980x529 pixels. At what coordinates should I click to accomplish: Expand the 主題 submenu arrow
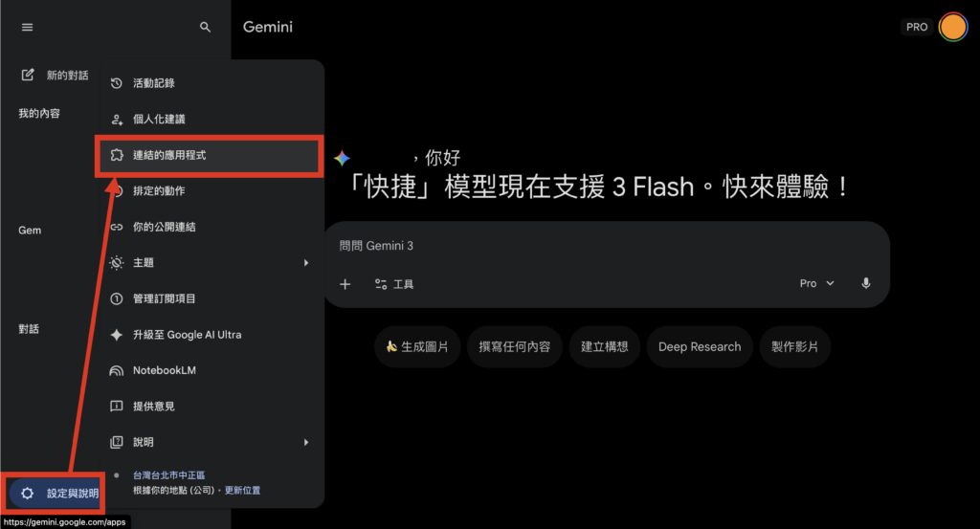click(306, 263)
